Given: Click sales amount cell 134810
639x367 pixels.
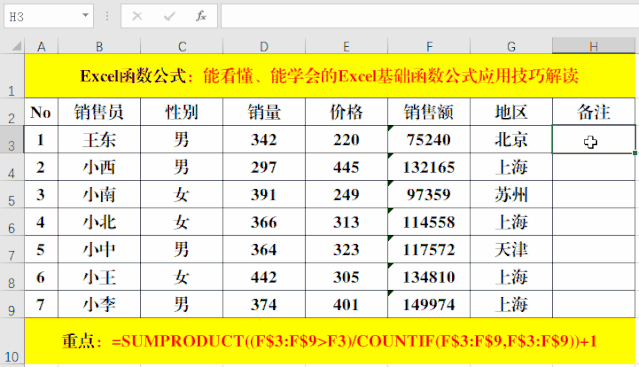Looking at the screenshot, I should click(x=429, y=277).
